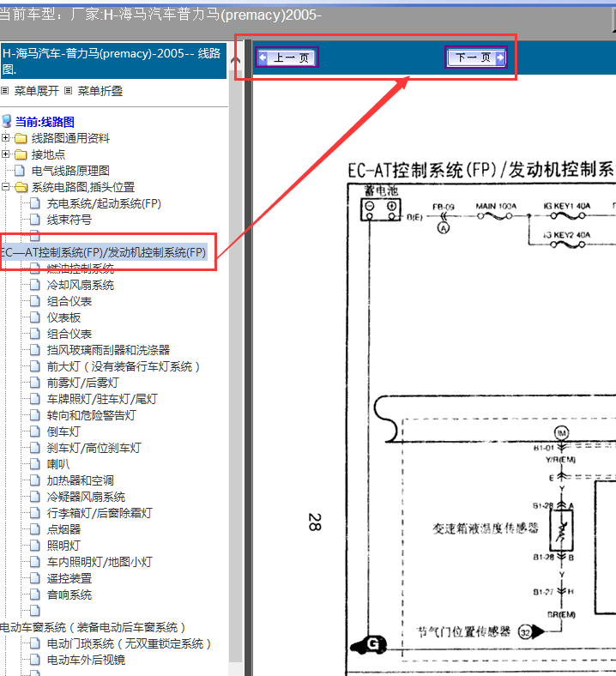Click the menu icon before 菜单折叠

(x=68, y=91)
